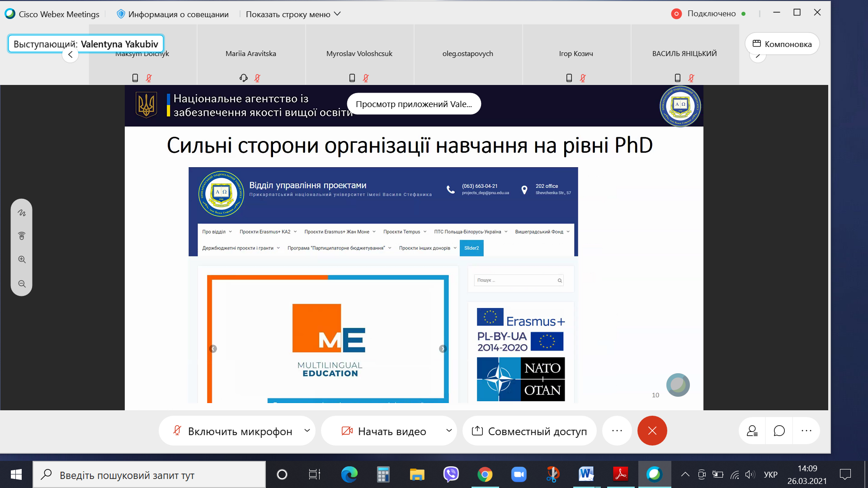The width and height of the screenshot is (868, 488).
Task: Click the annotate squiggle tool icon
Action: [22, 213]
